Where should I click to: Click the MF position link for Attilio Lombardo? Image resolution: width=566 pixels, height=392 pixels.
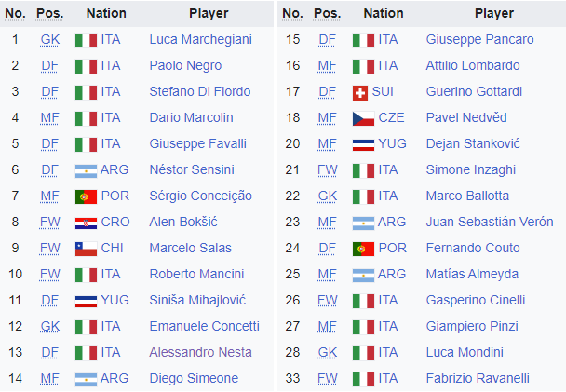(327, 66)
